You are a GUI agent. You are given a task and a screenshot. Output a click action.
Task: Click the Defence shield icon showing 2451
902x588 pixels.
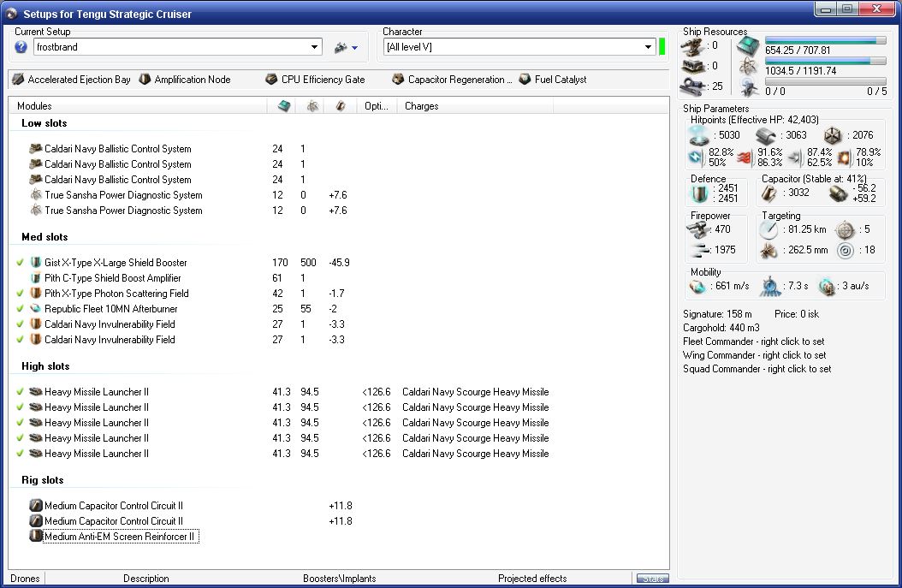(x=699, y=193)
